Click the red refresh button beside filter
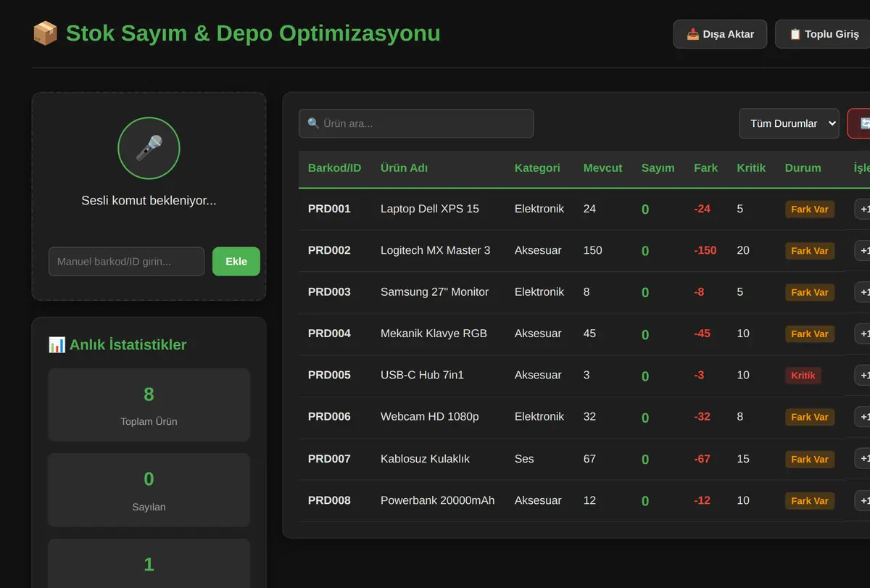870x588 pixels. coord(860,123)
